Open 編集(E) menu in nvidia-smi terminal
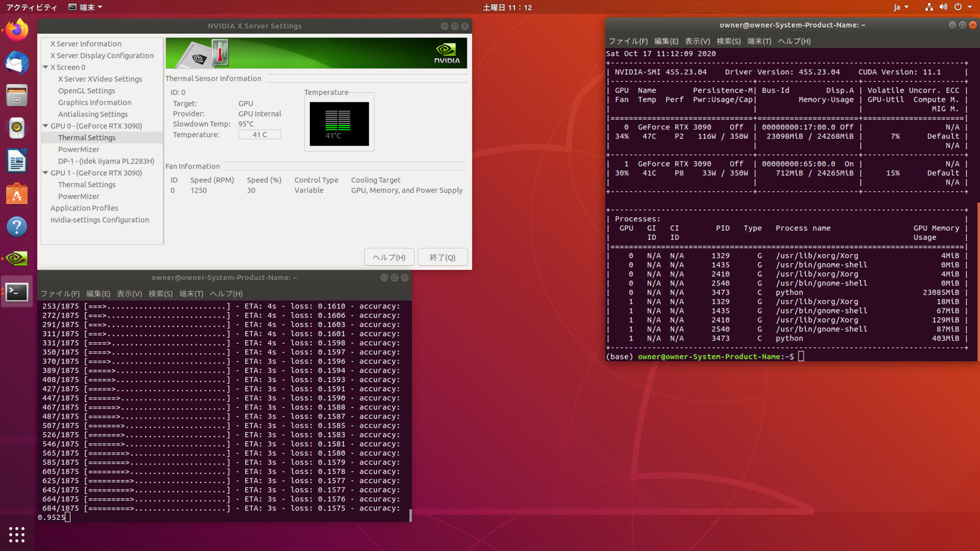The height and width of the screenshot is (551, 980). [666, 41]
